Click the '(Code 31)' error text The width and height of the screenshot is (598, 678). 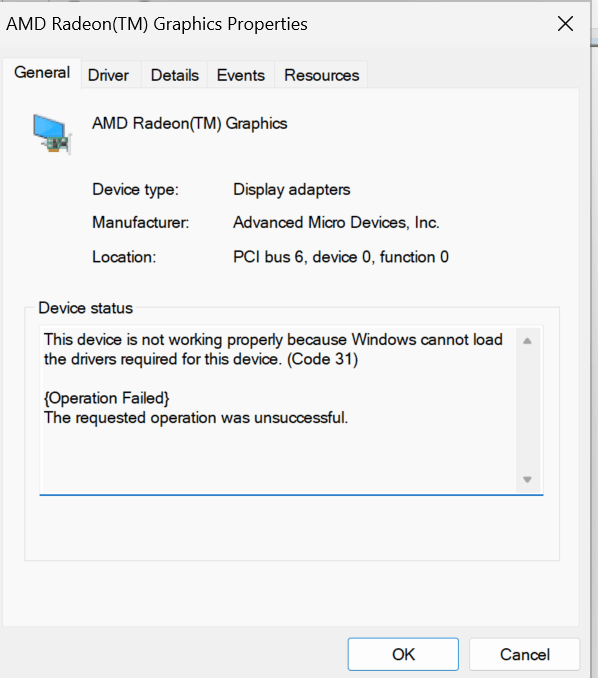tap(323, 359)
